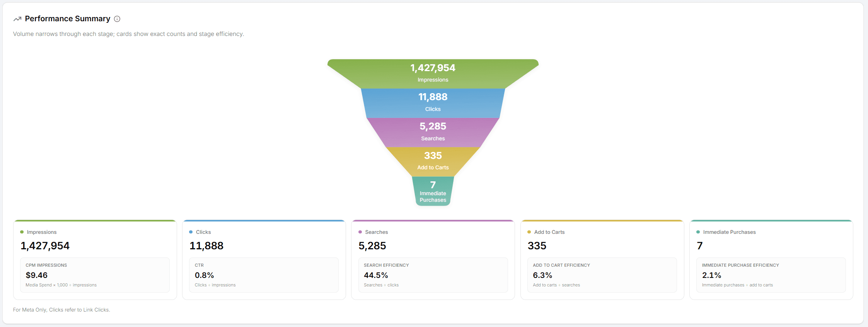Click the teal dot on Immediate Purchases card
This screenshot has width=868, height=327.
pos(698,232)
